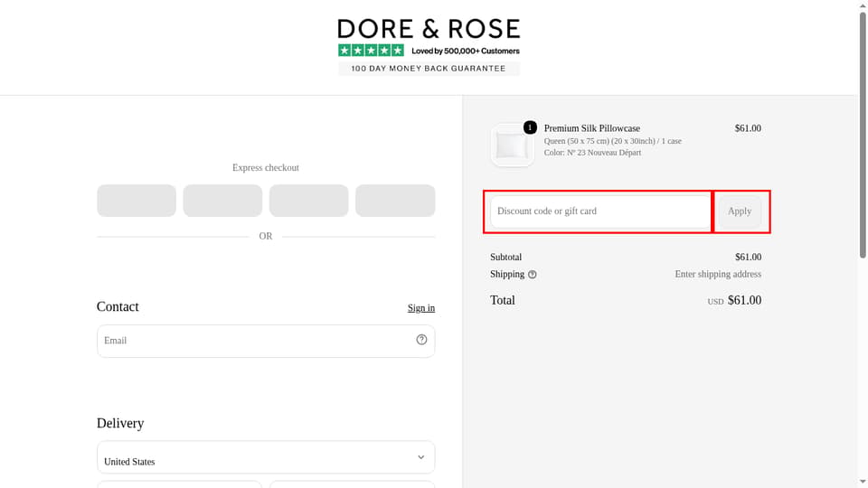Click the Sign in link

[x=421, y=308]
